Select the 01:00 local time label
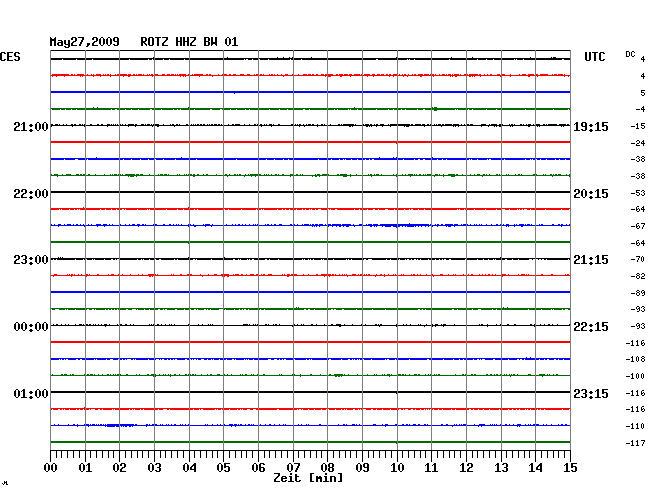 (31, 393)
